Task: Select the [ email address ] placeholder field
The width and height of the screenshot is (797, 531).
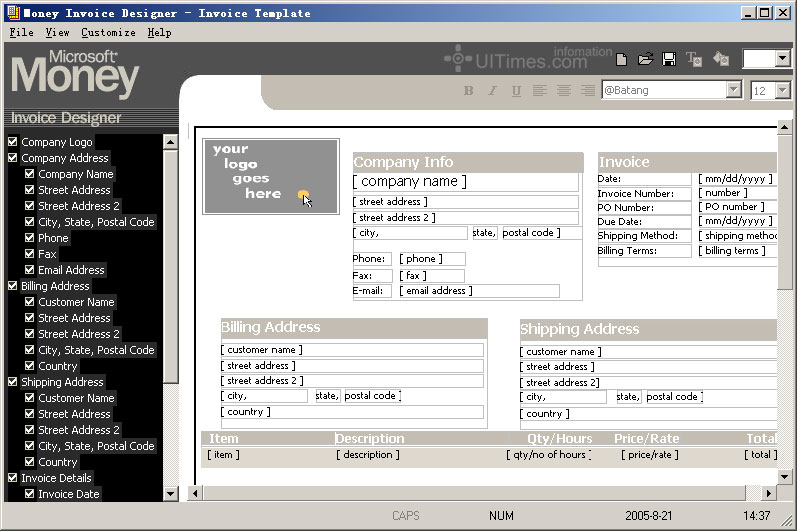Action: click(x=479, y=291)
